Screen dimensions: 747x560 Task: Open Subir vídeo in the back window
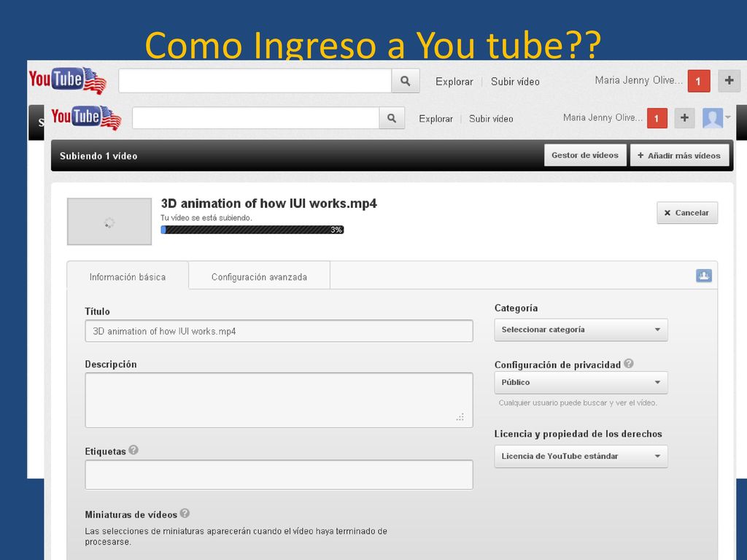tap(515, 82)
